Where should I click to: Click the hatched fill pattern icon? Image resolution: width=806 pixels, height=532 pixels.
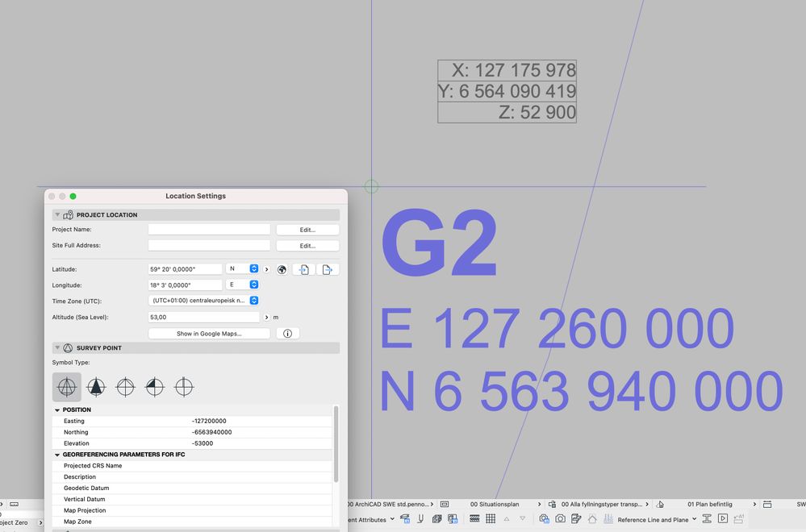click(x=474, y=518)
